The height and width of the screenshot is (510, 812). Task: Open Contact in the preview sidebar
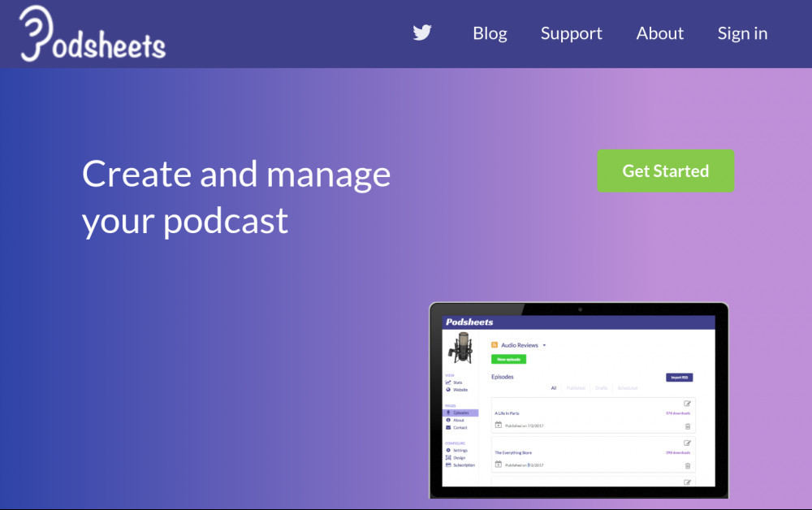pos(456,428)
